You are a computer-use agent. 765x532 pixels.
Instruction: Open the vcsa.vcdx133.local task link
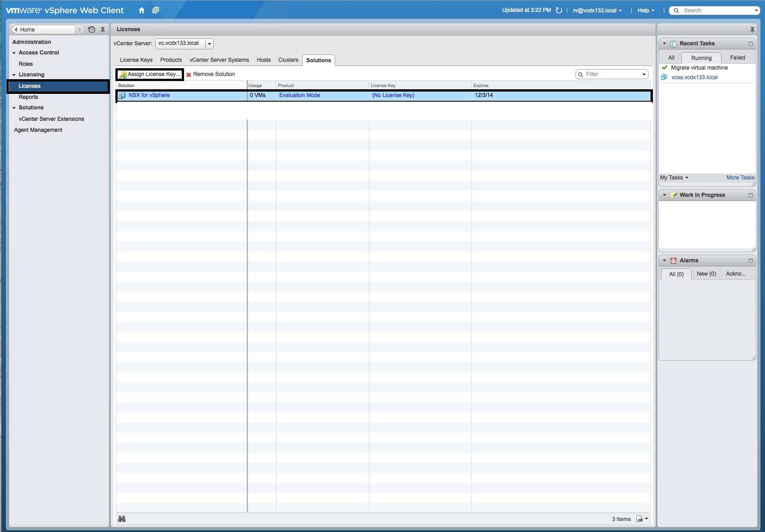(694, 77)
